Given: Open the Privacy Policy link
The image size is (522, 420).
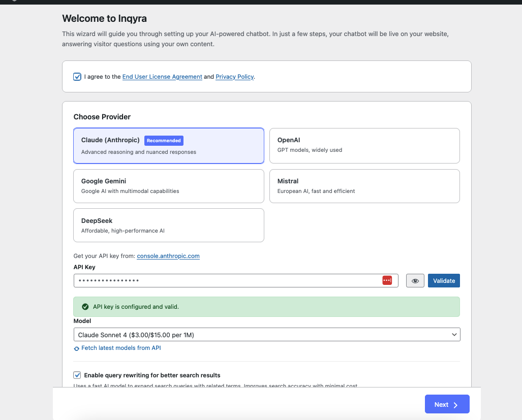Looking at the screenshot, I should (x=234, y=76).
